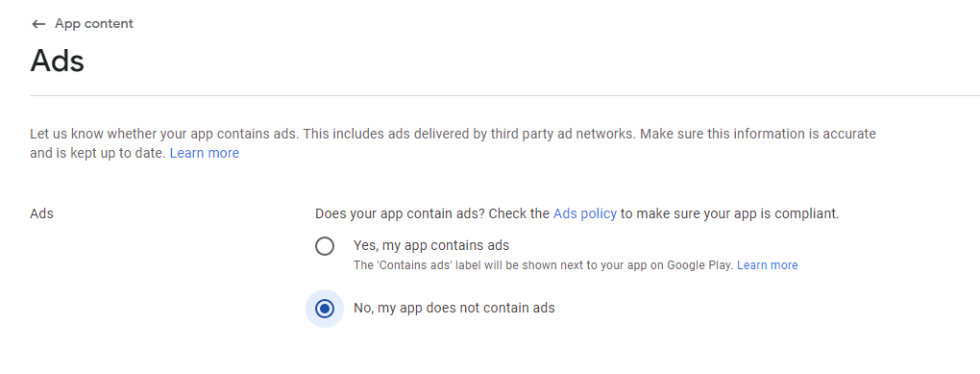The width and height of the screenshot is (980, 374).
Task: Click the large Ads page heading
Action: coord(57,62)
